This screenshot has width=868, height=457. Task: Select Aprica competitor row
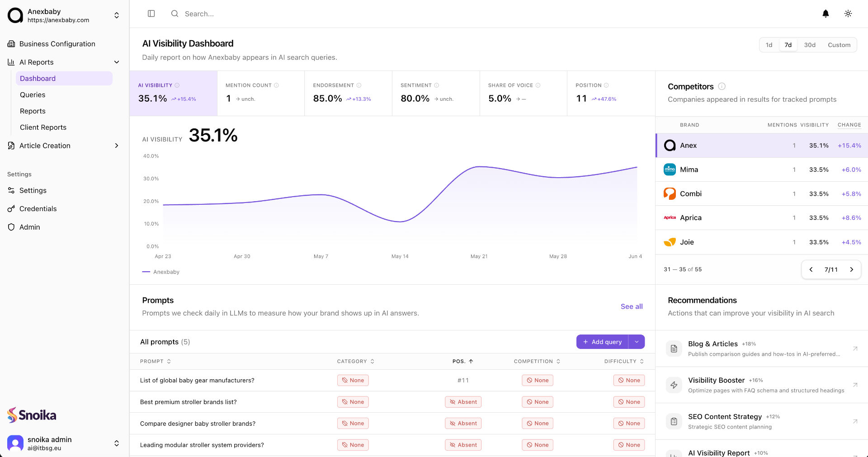pos(762,218)
